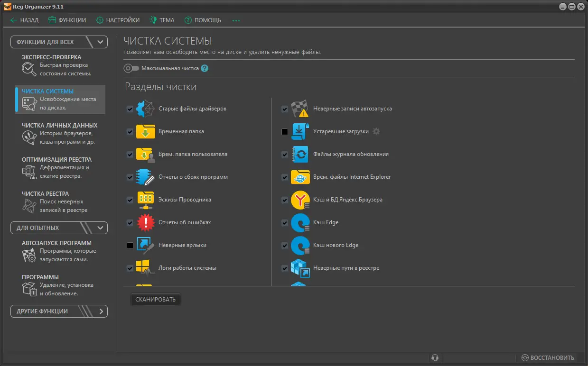This screenshot has height=366, width=588.
Task: Toggle the Максимальная чистка switch
Action: coord(131,68)
